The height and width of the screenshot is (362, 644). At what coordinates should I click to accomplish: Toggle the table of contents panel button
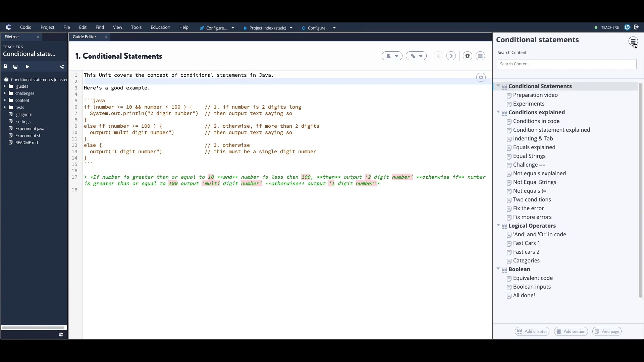633,41
